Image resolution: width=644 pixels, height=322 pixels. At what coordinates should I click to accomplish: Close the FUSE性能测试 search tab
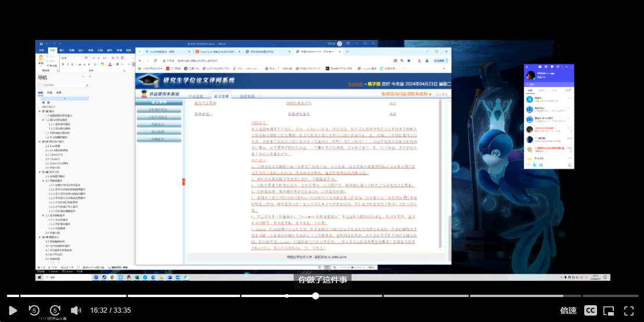(189, 52)
